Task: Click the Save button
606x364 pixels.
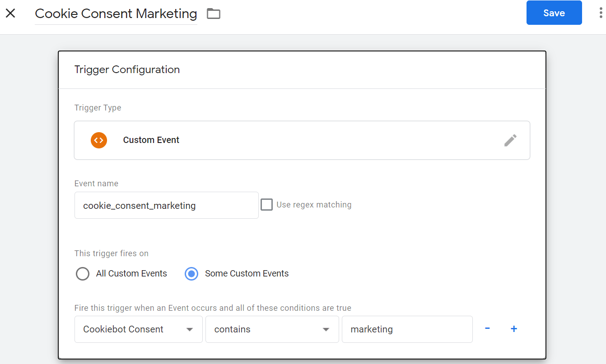Action: (x=554, y=13)
